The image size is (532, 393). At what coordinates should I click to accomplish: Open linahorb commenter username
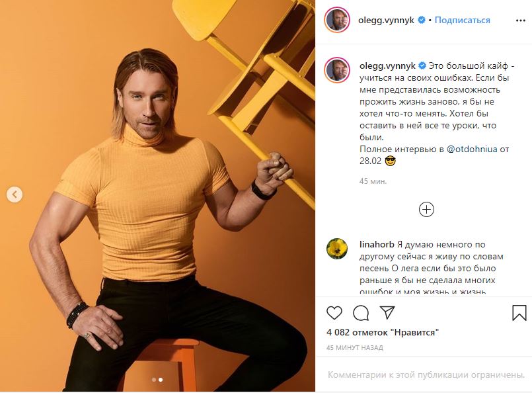377,244
